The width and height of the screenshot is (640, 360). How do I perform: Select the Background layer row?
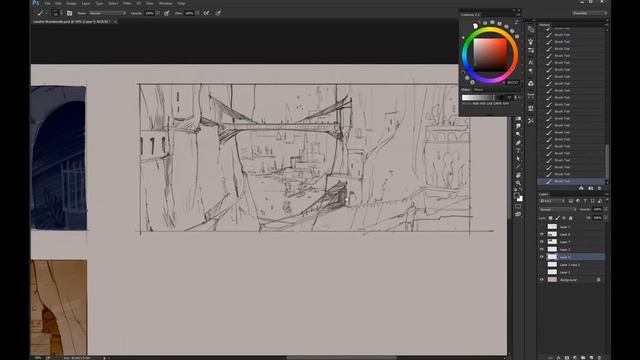(x=572, y=280)
